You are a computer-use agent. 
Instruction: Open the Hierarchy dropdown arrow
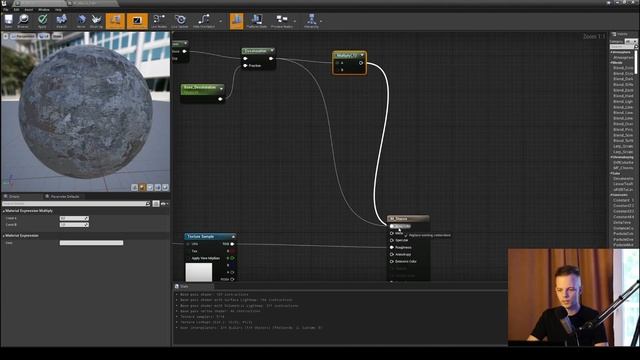321,21
